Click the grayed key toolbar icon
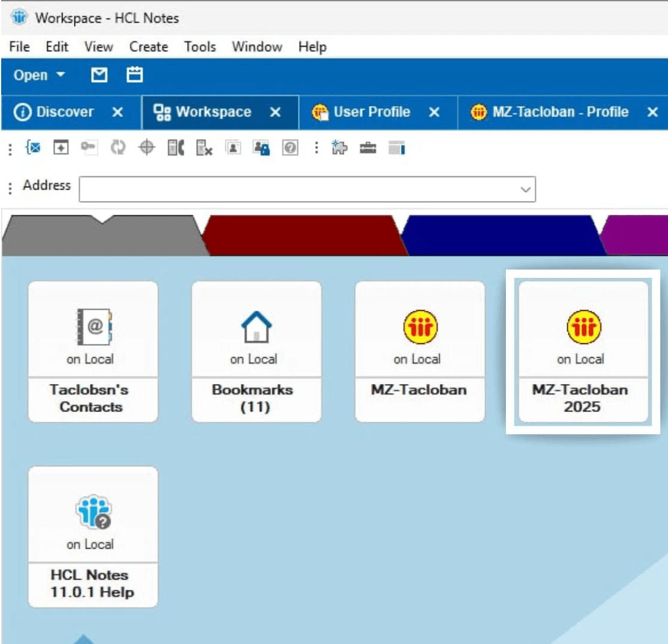Viewport: 668px width, 644px height. pos(89,147)
